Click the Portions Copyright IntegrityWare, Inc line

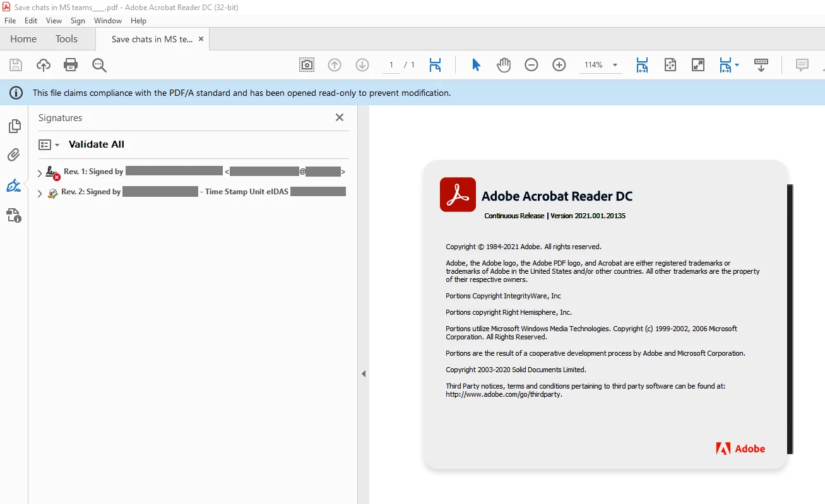click(x=503, y=296)
